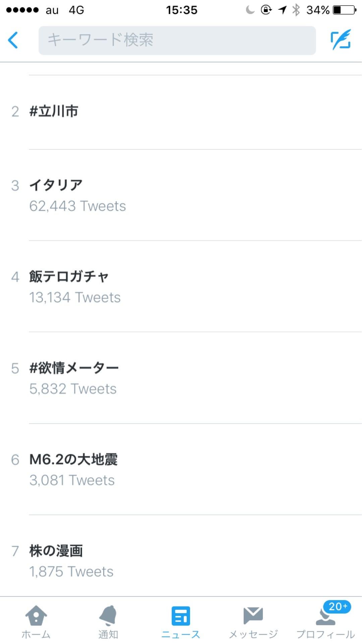Open the Profile icon with 20+ badge
Image resolution: width=362 pixels, height=644 pixels.
coord(325,617)
